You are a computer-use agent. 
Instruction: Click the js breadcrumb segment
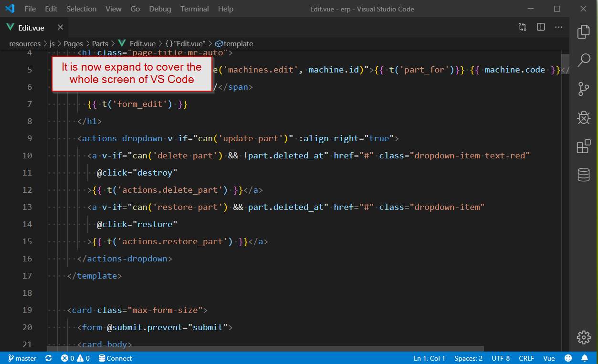pyautogui.click(x=52, y=43)
